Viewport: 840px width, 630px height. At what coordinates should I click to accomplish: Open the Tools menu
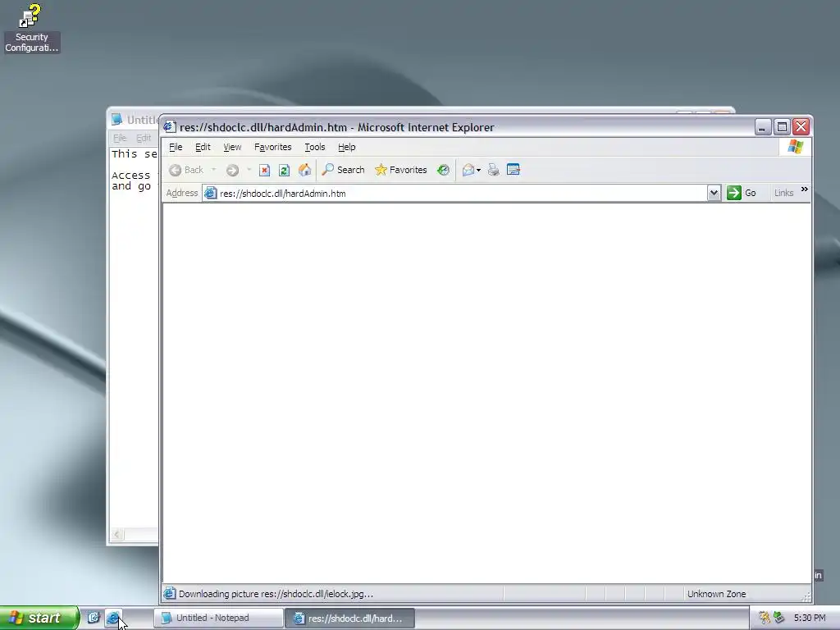[314, 147]
